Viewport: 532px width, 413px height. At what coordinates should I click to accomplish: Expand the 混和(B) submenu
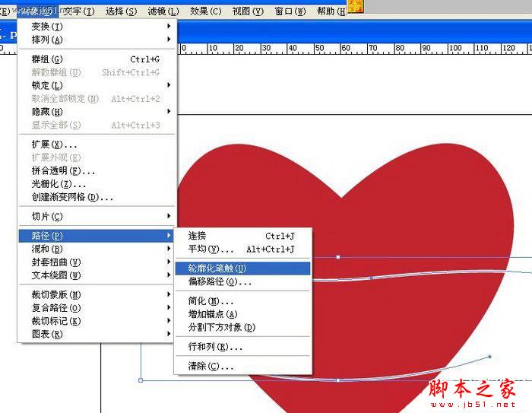(97, 249)
